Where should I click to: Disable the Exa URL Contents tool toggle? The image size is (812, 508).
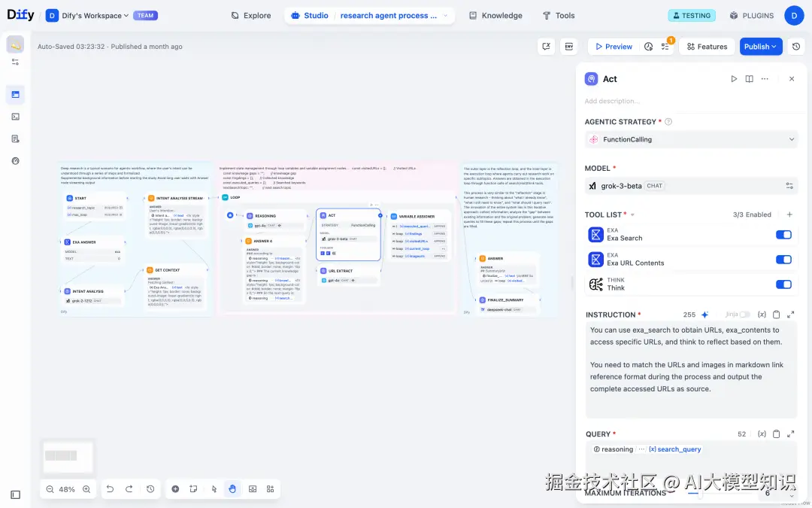click(x=783, y=259)
